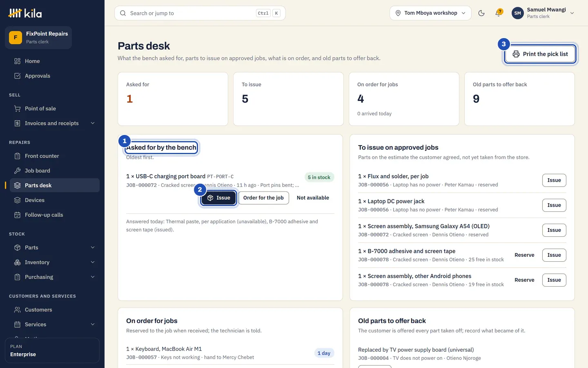Viewport: 588px width, 368px height.
Task: Click the Purchasing clipboard icon
Action: click(17, 277)
